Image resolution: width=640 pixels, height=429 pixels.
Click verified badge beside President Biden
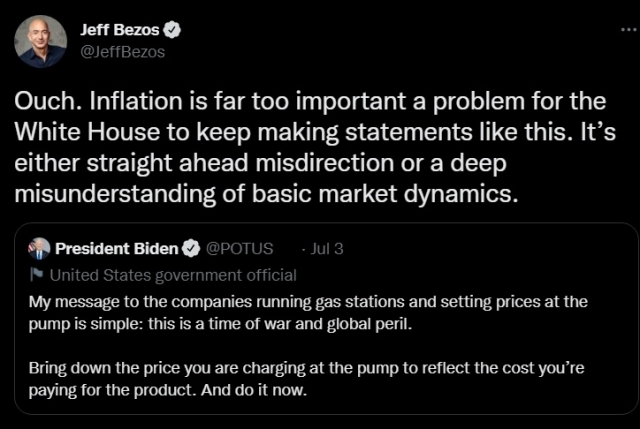tap(191, 249)
